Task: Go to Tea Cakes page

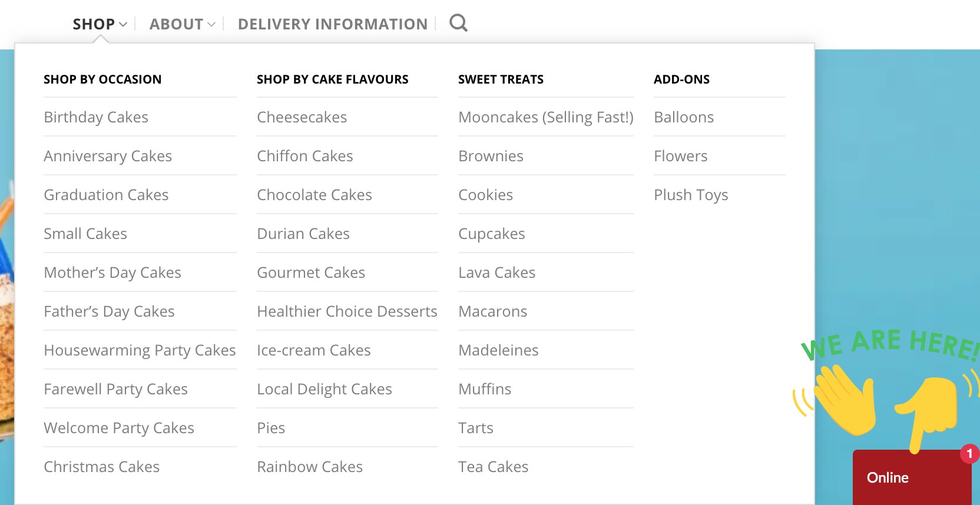Action: (x=493, y=467)
